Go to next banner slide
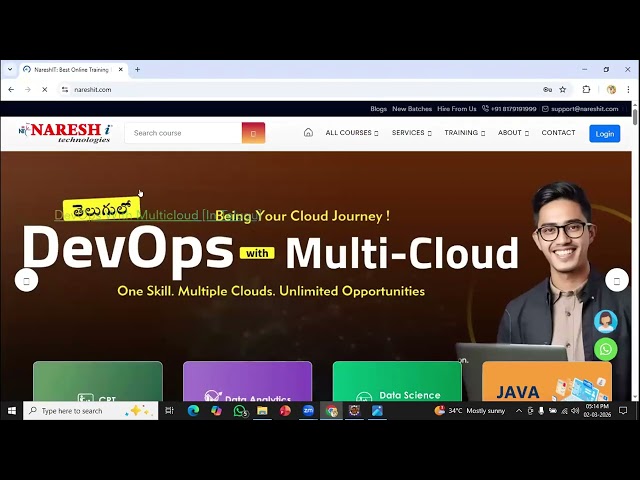Screen dimensions: 640x480 click(617, 280)
